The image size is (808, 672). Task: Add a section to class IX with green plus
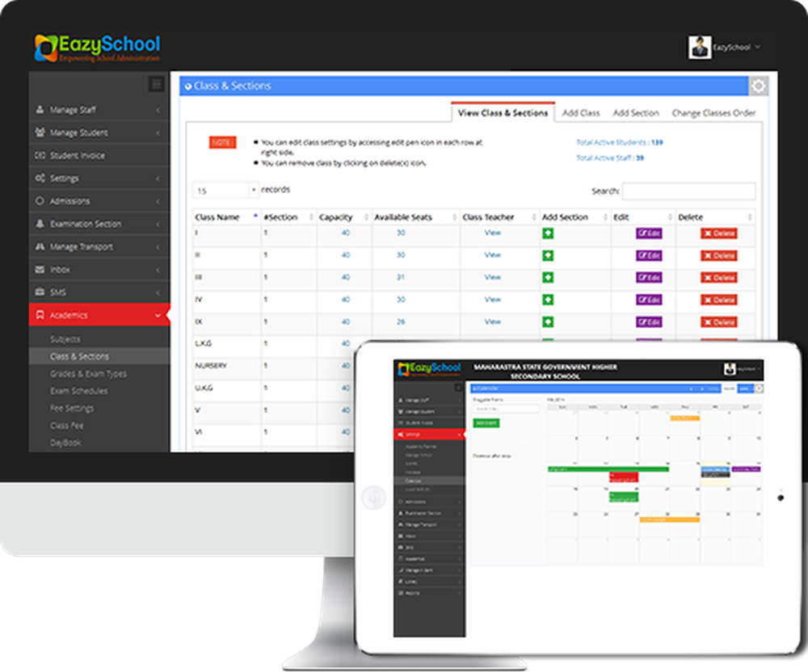tap(548, 321)
